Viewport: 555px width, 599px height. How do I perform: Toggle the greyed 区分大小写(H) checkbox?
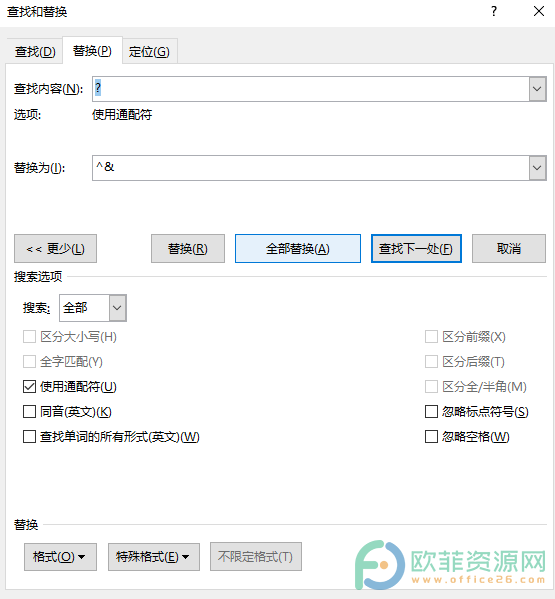(x=29, y=337)
